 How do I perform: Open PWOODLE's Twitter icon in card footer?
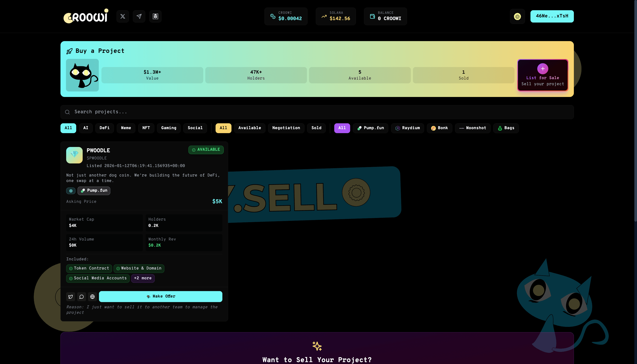(x=71, y=297)
